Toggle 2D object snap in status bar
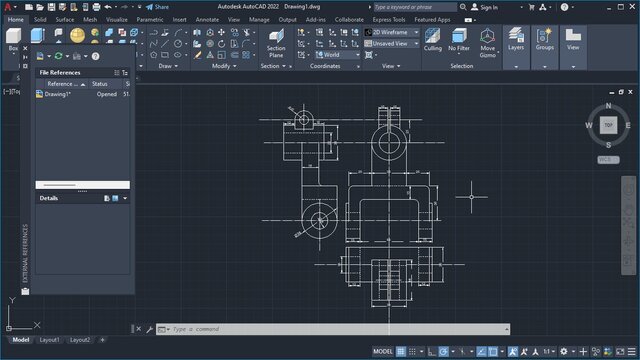The height and width of the screenshot is (360, 640). pyautogui.click(x=493, y=351)
